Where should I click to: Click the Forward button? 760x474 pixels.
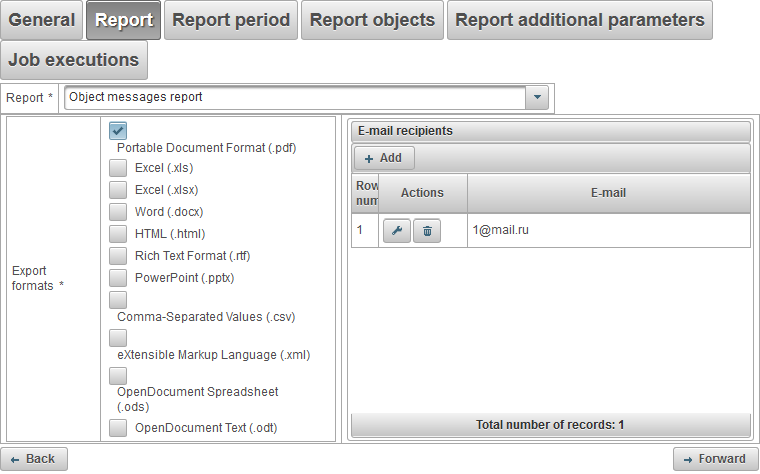[x=713, y=459]
